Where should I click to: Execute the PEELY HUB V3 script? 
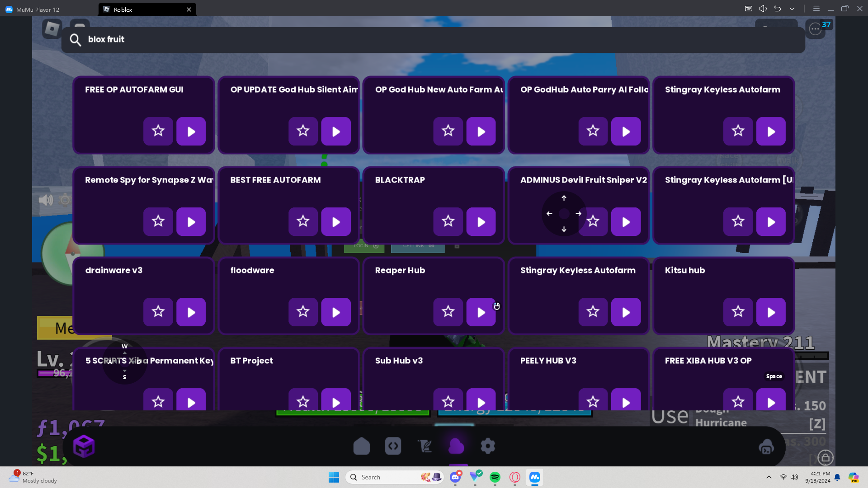tap(626, 399)
